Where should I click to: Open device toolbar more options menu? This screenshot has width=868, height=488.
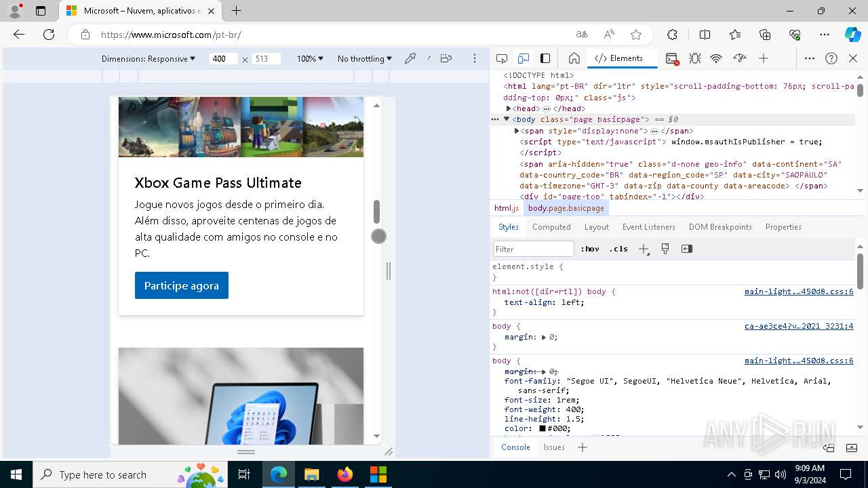point(475,58)
